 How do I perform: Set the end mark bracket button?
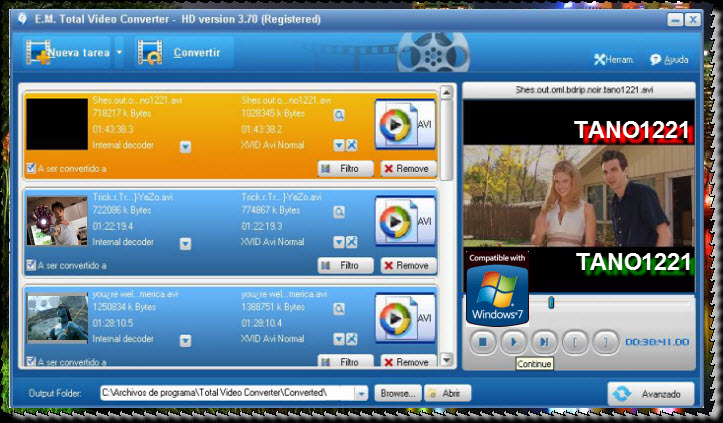[x=605, y=341]
